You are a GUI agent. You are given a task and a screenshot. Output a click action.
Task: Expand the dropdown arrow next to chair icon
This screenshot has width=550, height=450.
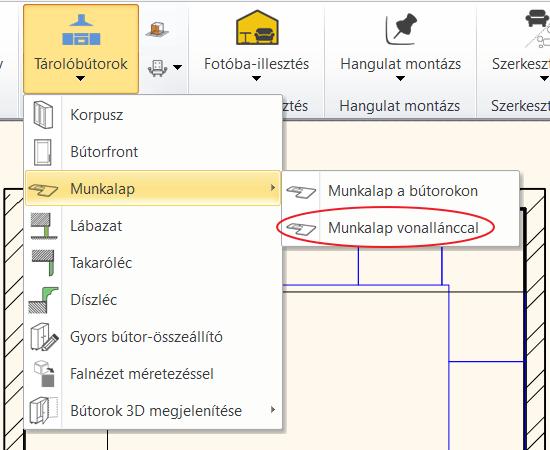178,67
